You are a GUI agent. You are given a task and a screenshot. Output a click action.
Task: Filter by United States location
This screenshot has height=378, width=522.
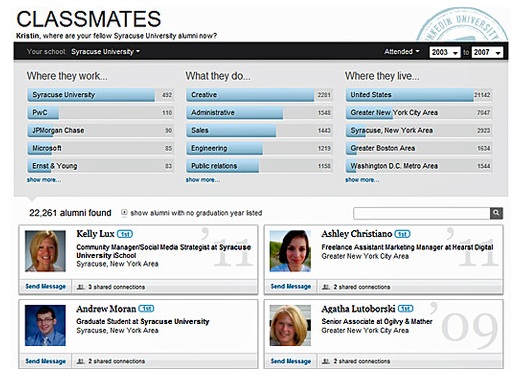click(419, 95)
